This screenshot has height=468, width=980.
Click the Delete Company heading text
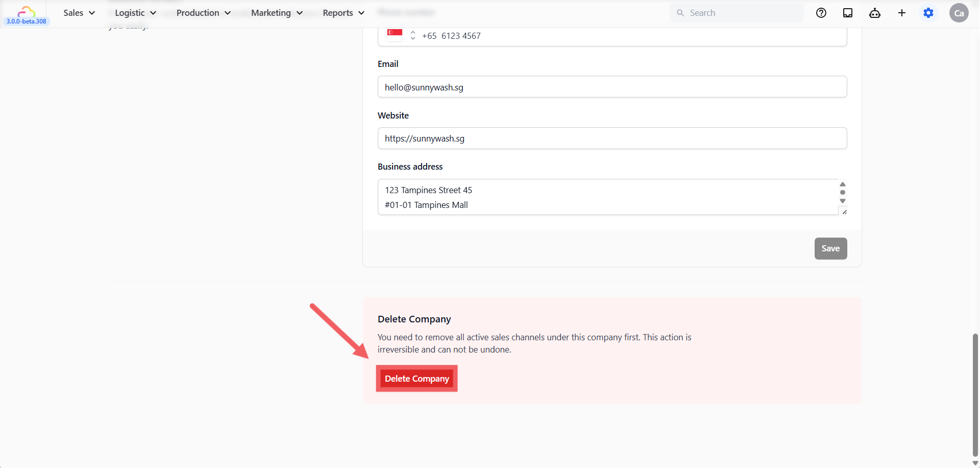(414, 319)
